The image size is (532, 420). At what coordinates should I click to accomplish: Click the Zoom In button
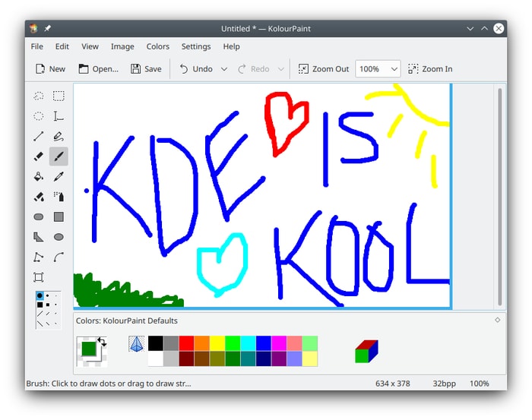430,69
